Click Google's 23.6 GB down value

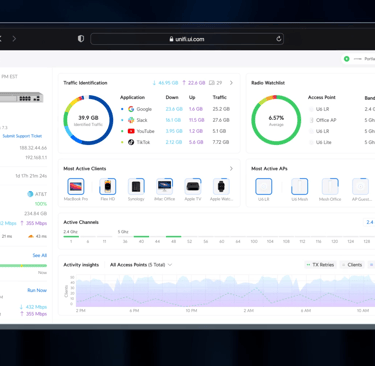click(174, 109)
